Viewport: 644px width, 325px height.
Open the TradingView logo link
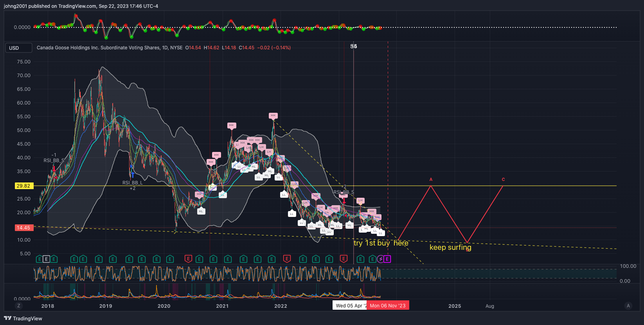(x=23, y=318)
